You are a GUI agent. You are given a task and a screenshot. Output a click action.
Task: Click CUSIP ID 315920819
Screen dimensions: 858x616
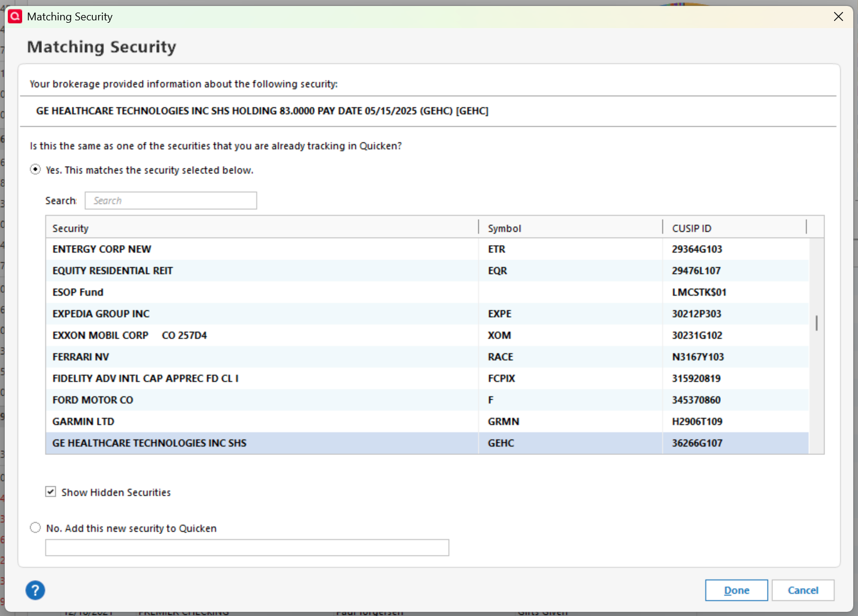tap(696, 378)
